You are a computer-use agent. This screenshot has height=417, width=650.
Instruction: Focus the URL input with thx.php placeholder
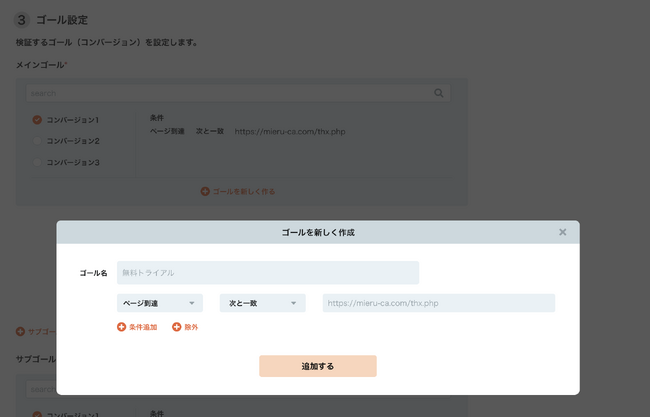[x=439, y=303]
